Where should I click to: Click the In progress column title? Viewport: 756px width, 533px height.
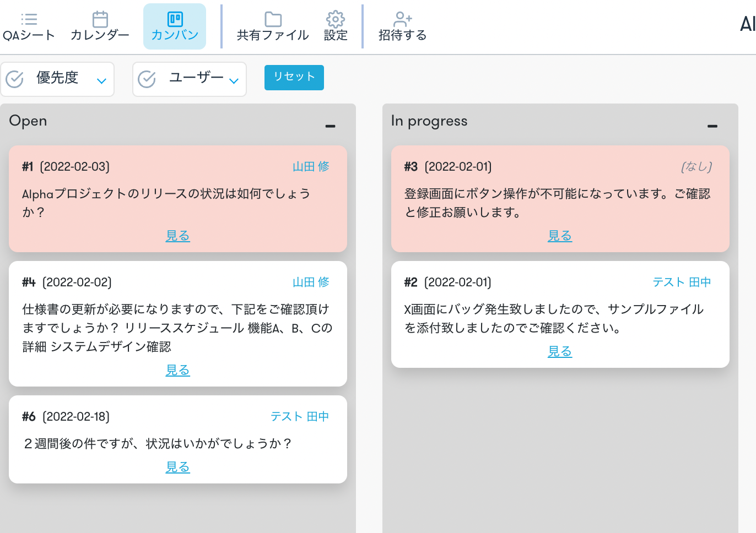pos(429,121)
